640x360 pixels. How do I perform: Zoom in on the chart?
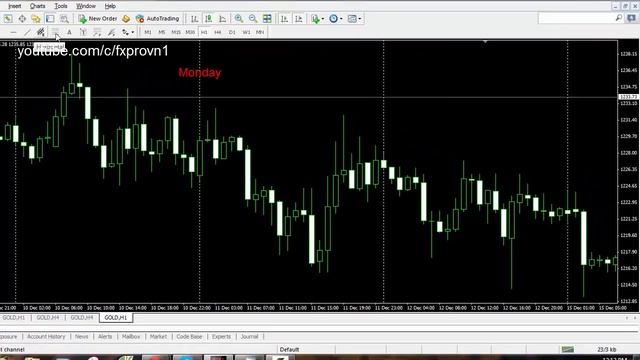239,19
